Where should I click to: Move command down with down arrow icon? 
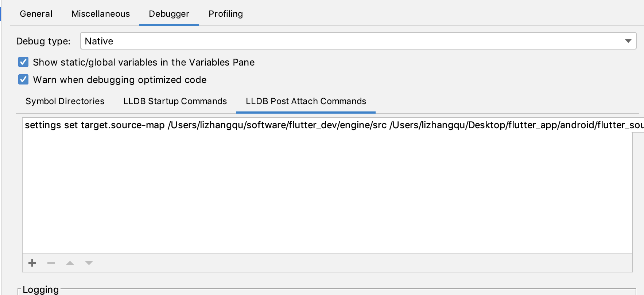tap(89, 263)
